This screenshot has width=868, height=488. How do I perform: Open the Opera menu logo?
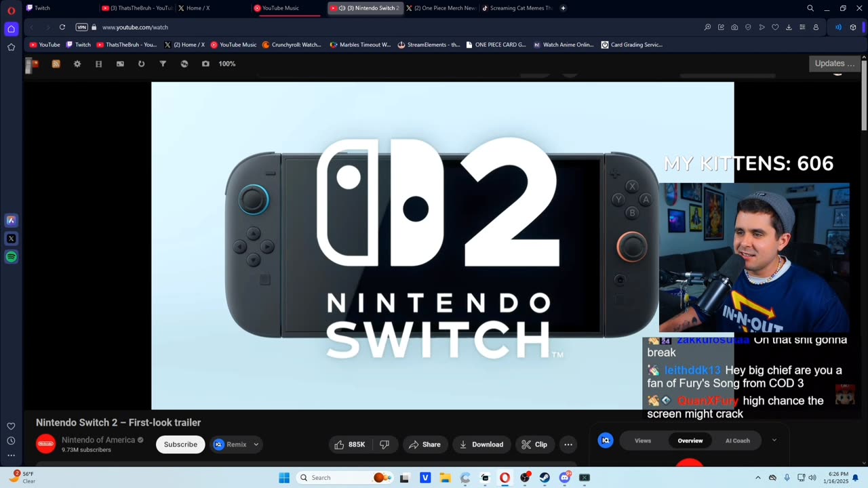tap(11, 10)
